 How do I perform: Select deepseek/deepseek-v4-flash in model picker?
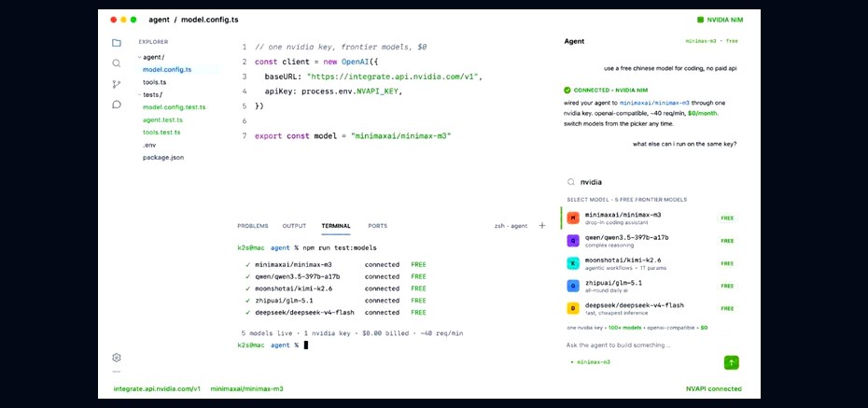tap(651, 308)
